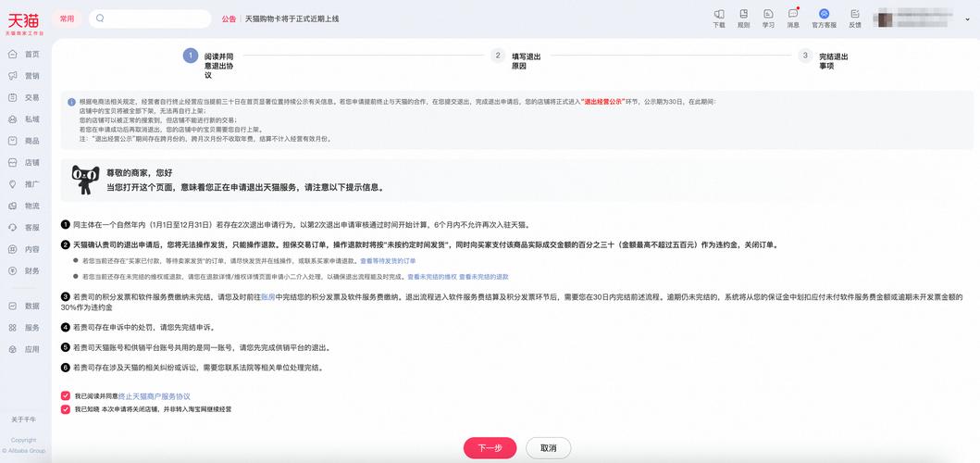
Task: Open the 查看等待发货的订单 link
Action: [x=388, y=260]
